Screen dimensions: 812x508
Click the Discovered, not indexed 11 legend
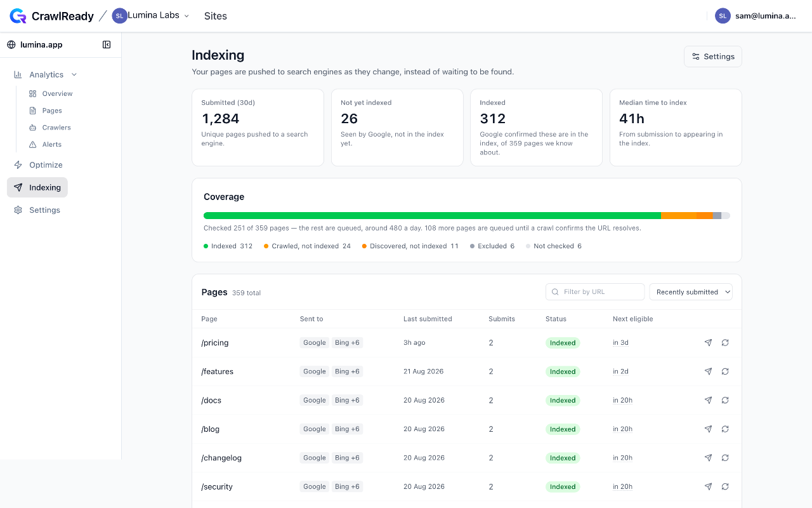tap(410, 246)
